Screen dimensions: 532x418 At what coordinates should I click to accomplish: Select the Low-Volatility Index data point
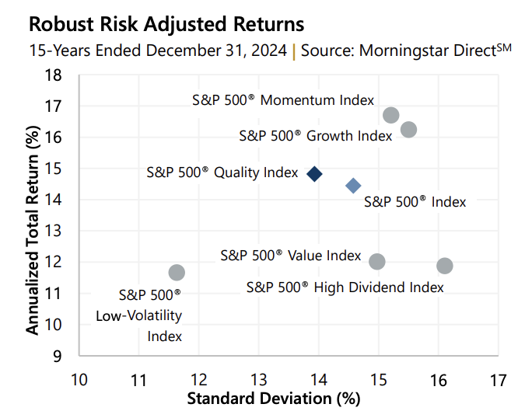[177, 273]
